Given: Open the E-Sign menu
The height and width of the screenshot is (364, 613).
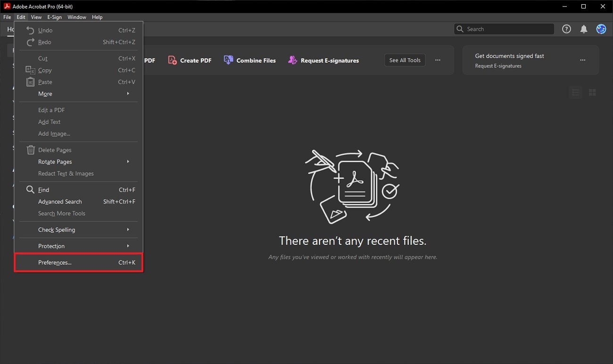Looking at the screenshot, I should pyautogui.click(x=54, y=17).
